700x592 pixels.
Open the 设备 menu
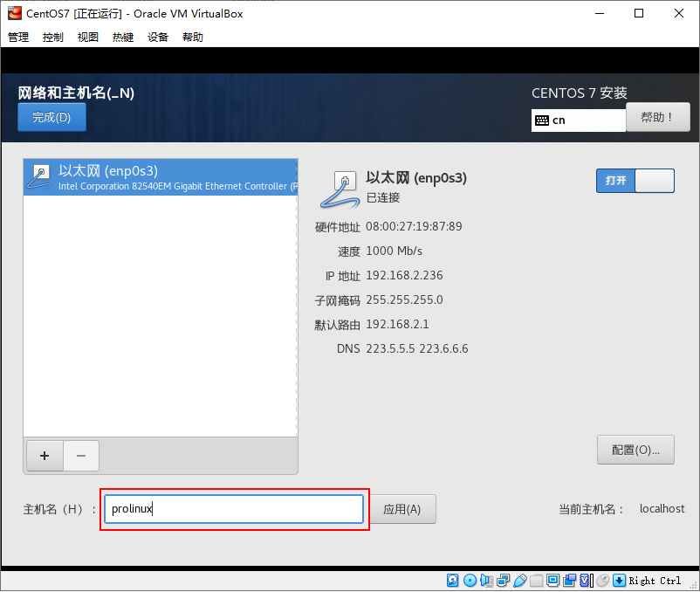[x=158, y=37]
